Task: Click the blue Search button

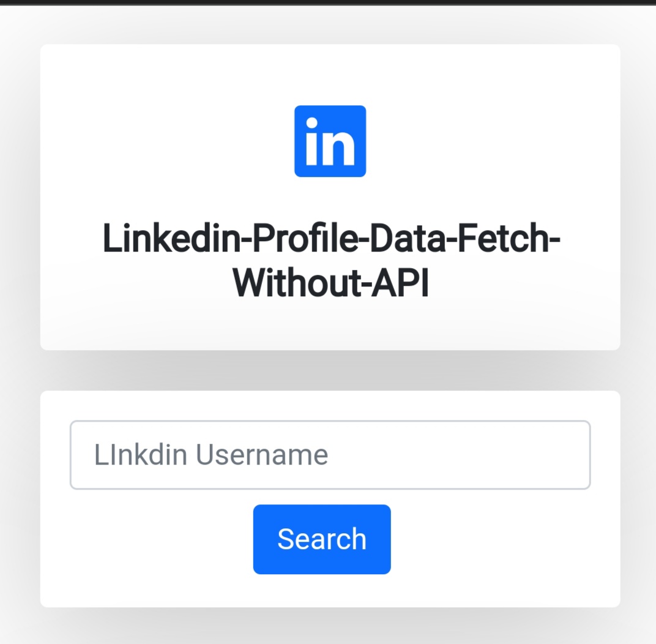Action: 322,539
